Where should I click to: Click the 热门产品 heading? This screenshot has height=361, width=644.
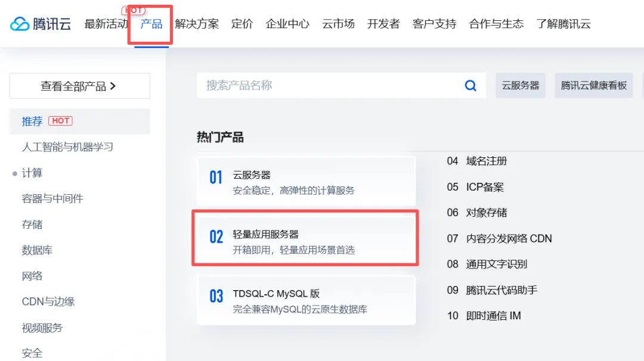coord(220,137)
